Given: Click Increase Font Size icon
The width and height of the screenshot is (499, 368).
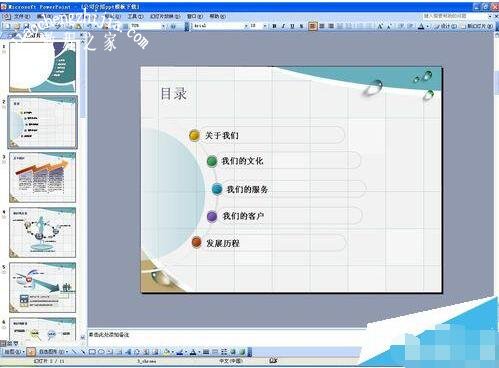Looking at the screenshot, I should click(380, 26).
